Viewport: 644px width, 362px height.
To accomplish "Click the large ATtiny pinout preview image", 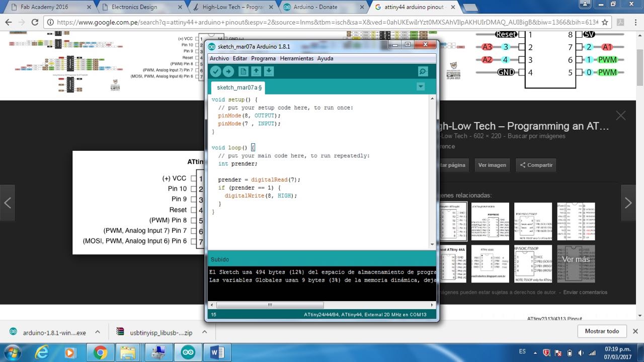I will tap(137, 203).
